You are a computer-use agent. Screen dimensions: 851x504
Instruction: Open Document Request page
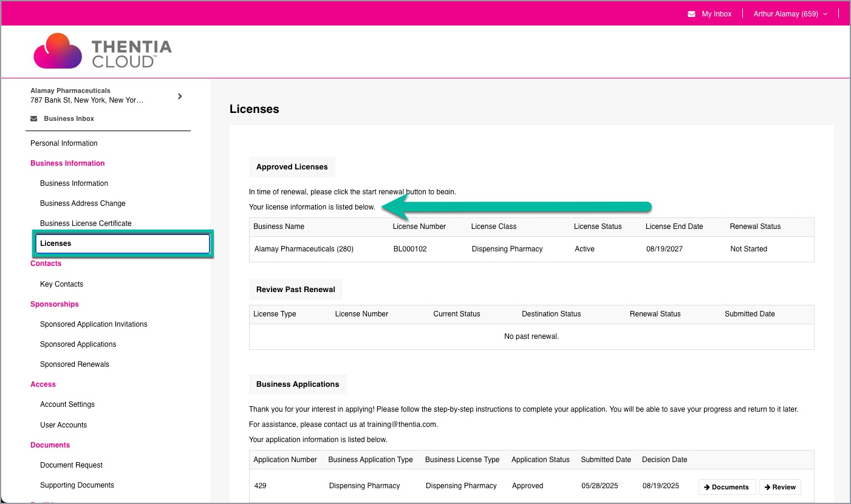[x=71, y=465]
